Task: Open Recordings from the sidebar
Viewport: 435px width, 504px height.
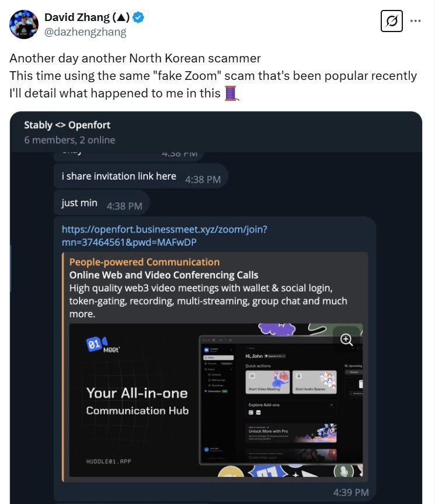Action: (218, 387)
